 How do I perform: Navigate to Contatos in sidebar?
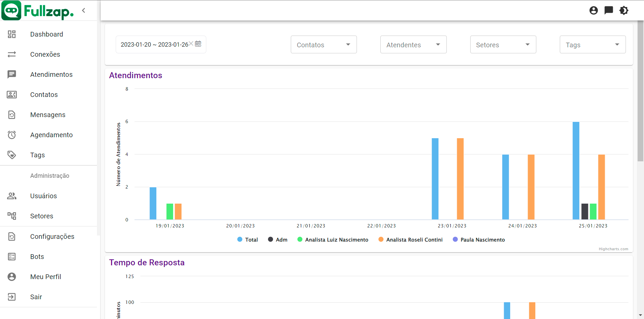(x=48, y=95)
